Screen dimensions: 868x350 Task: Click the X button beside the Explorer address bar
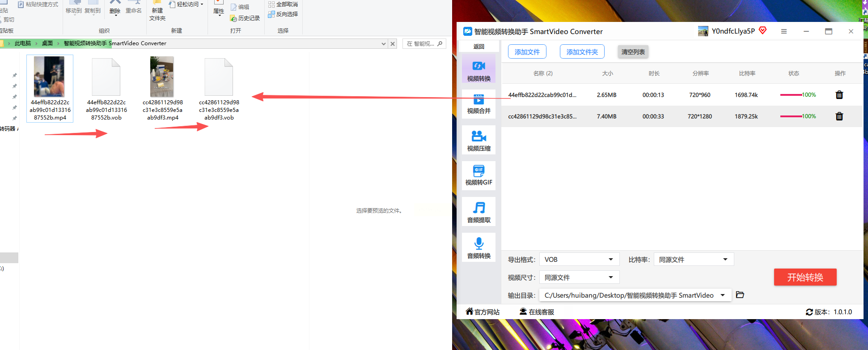pos(393,43)
